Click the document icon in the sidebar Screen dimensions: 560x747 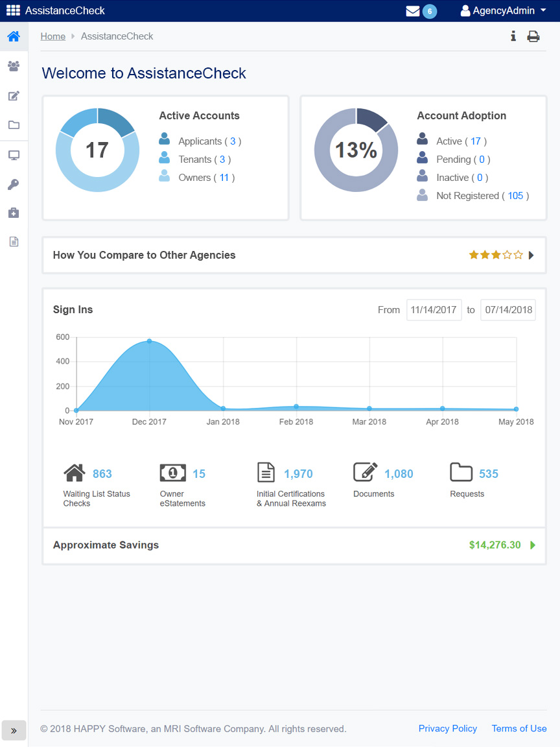pos(14,242)
